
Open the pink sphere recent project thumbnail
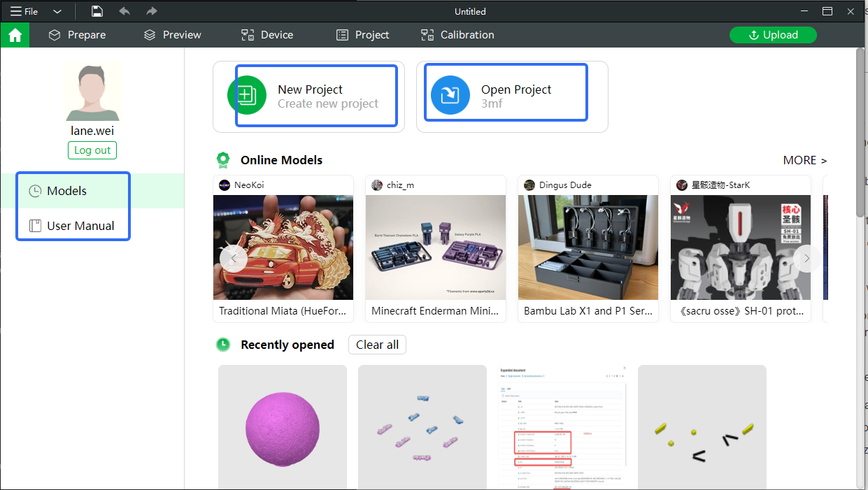283,427
